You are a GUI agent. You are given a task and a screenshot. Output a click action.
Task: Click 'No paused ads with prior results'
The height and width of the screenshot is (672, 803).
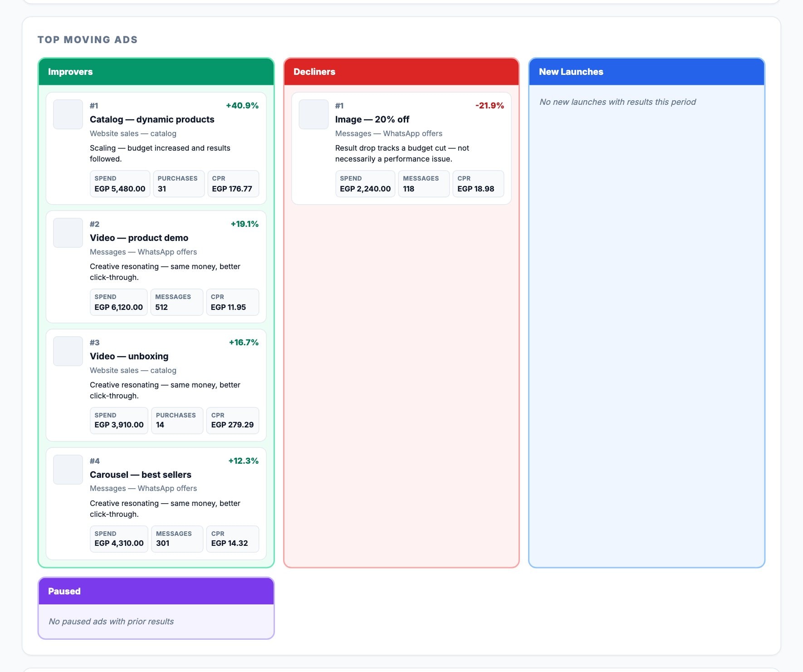(x=111, y=622)
